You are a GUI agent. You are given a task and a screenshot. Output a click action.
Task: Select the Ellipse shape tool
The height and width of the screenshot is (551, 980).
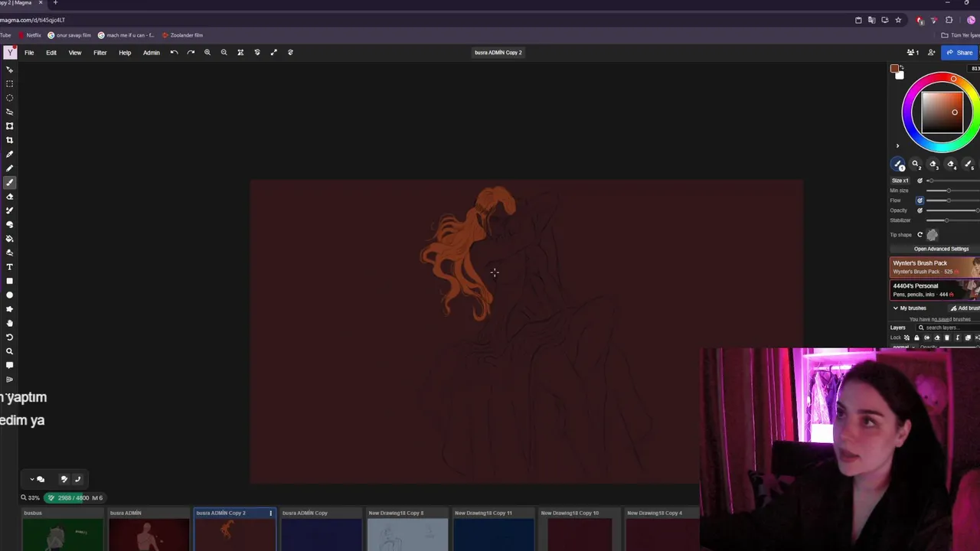[10, 295]
